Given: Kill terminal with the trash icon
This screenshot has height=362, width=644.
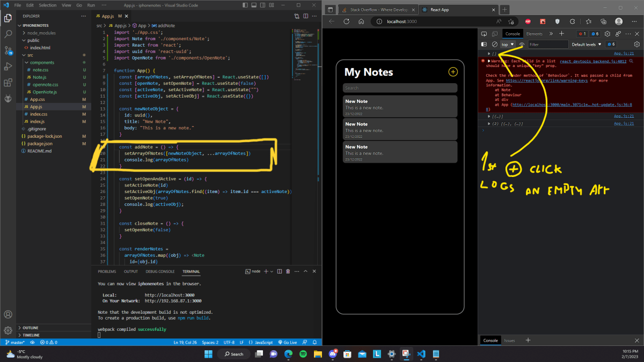Looking at the screenshot, I should pos(288,271).
